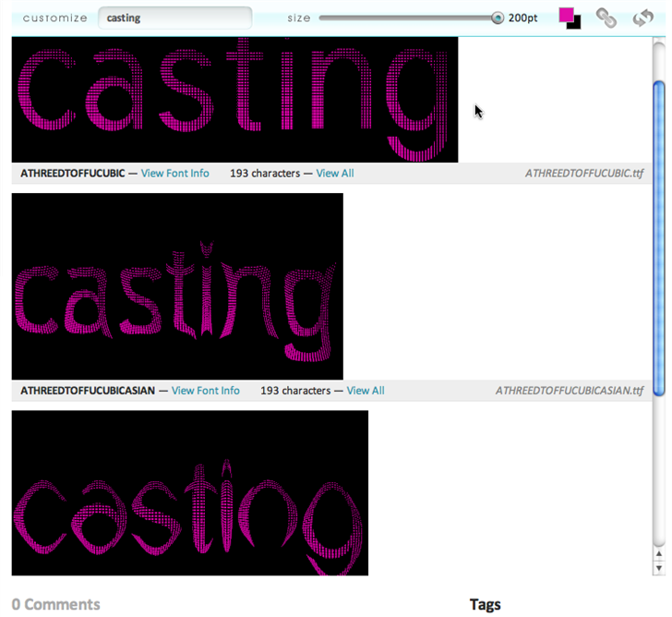Click the ATHREEDTOFFUCUBICASIAN font name
Screen dimensions: 672x617
88,391
